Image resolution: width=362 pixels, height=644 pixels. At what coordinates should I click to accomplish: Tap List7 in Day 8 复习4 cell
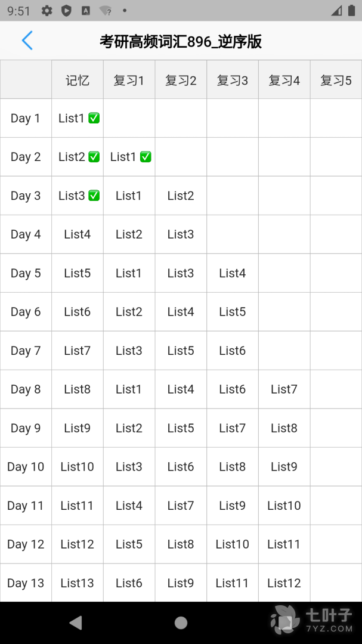point(284,389)
